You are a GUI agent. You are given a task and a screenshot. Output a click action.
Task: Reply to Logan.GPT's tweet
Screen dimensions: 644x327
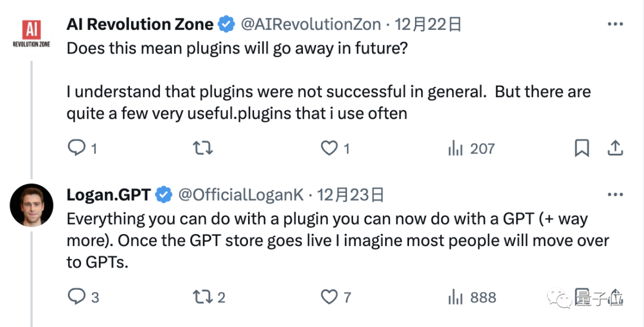pyautogui.click(x=76, y=297)
